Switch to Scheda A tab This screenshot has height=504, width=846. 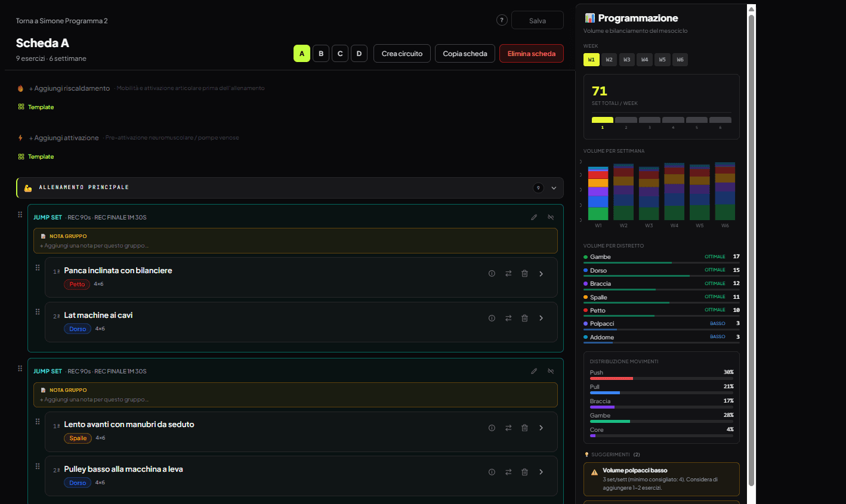pyautogui.click(x=302, y=54)
